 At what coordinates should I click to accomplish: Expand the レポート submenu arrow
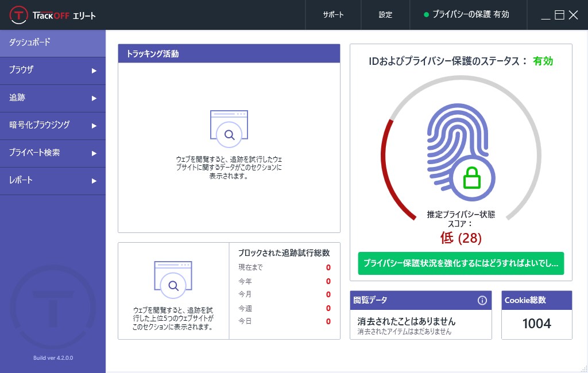pos(94,181)
